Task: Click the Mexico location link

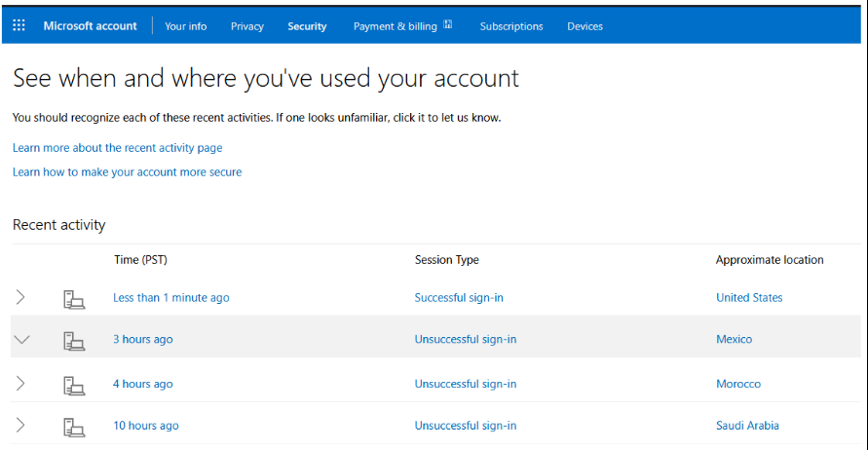Action: [x=734, y=339]
